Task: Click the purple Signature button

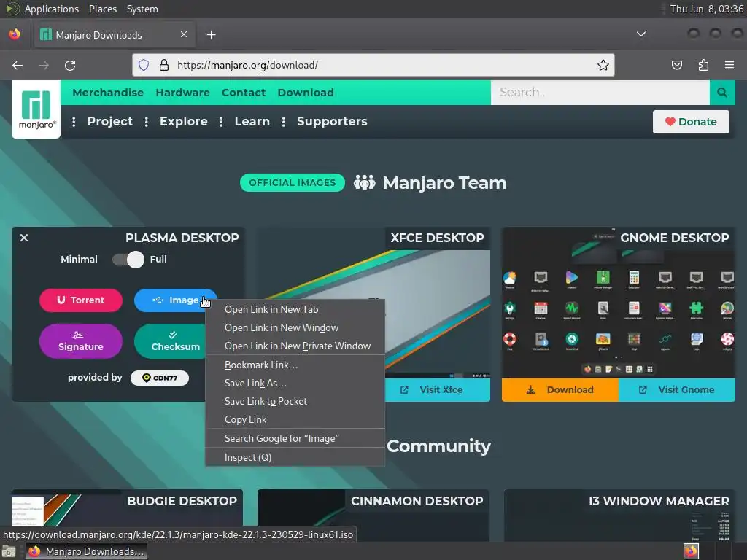Action: (81, 341)
